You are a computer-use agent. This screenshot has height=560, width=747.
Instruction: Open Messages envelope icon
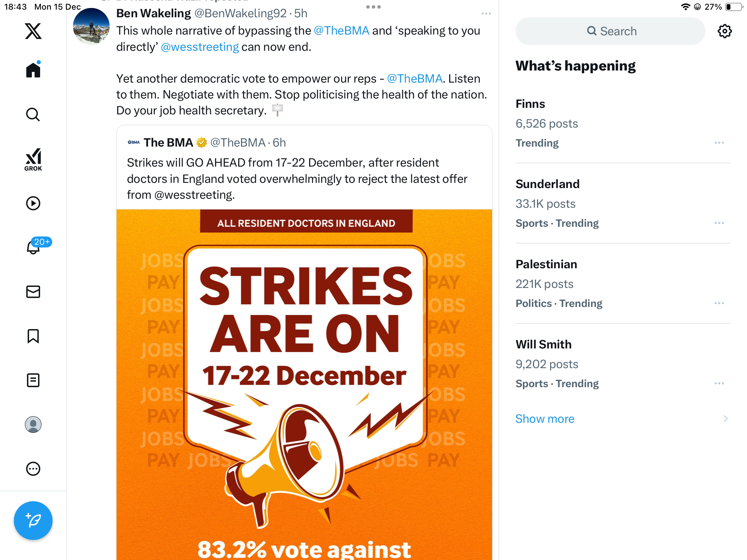tap(33, 292)
